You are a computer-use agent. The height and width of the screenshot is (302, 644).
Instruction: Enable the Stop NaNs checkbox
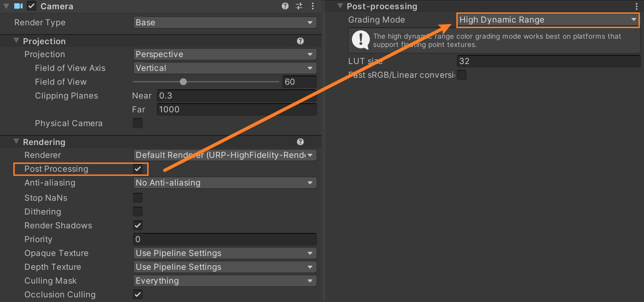[138, 198]
